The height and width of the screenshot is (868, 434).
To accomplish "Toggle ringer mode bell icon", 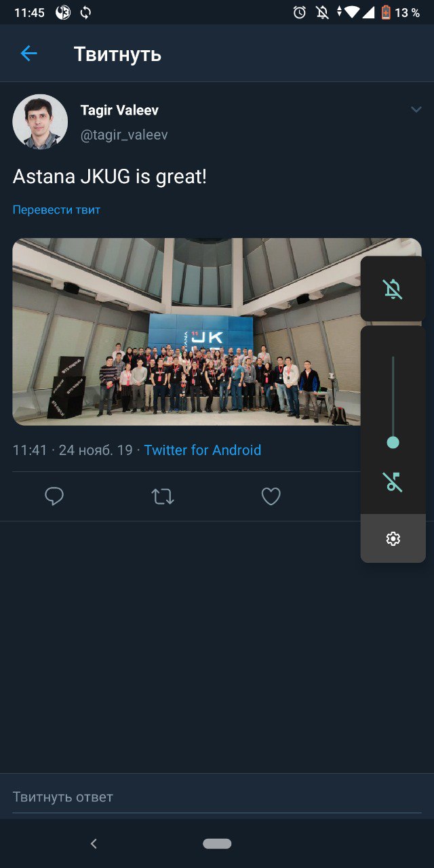I will (393, 289).
